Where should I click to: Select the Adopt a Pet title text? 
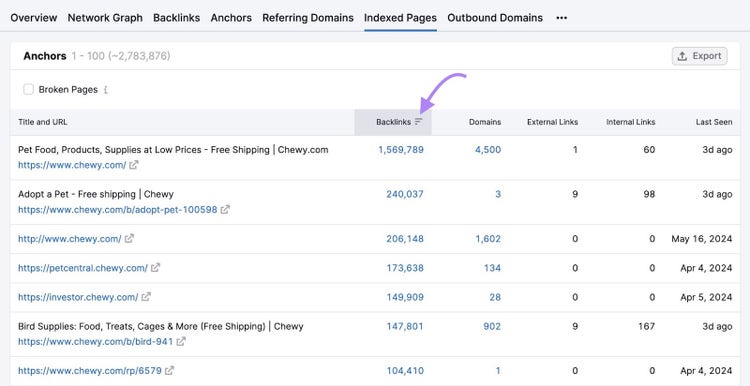click(x=96, y=194)
